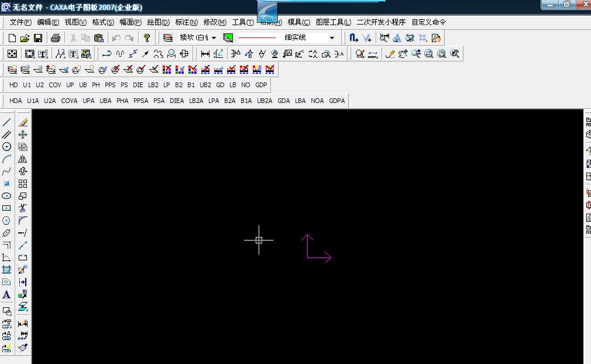The image size is (591, 364).
Task: Select the Line drawing tool
Action: [x=6, y=122]
